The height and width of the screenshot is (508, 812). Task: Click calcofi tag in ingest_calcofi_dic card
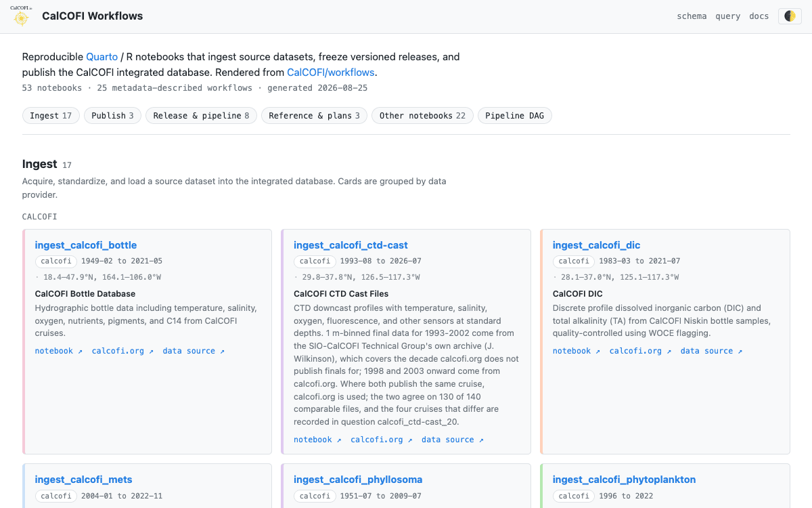574,261
